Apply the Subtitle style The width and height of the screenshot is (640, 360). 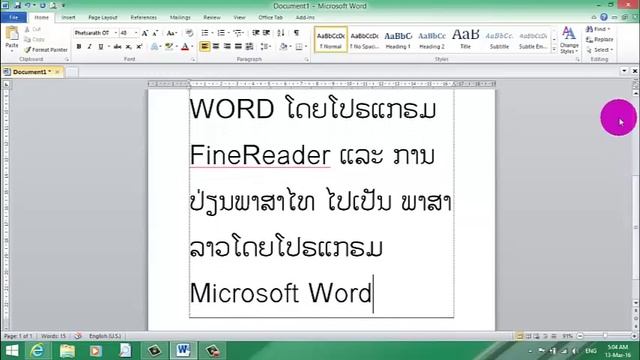pos(499,40)
